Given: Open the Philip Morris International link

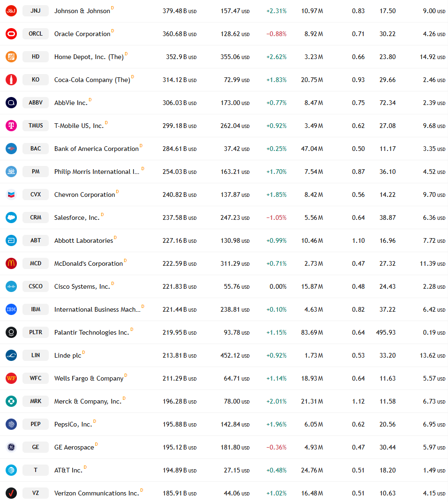Looking at the screenshot, I should click(97, 172).
